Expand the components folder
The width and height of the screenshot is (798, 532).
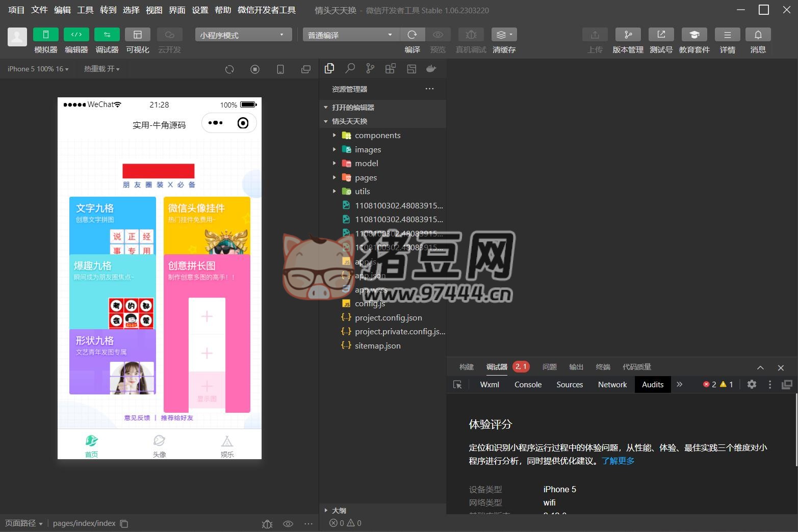click(x=383, y=136)
